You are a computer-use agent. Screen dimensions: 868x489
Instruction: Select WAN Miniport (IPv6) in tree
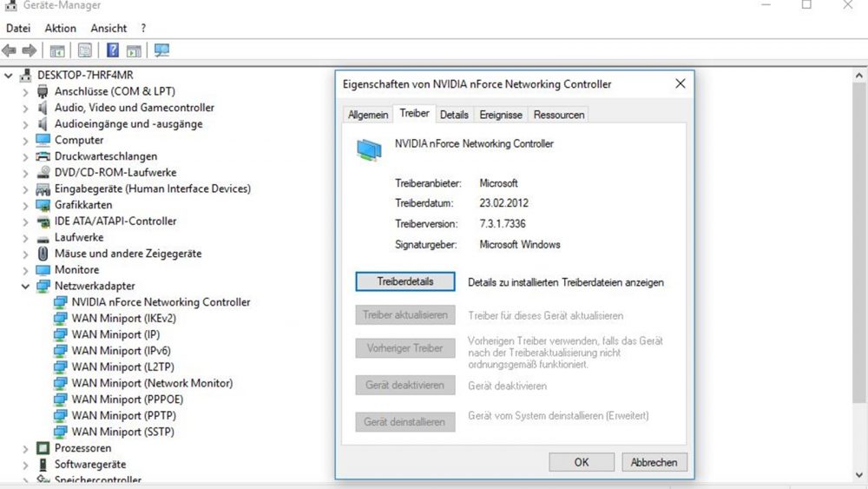click(x=122, y=351)
